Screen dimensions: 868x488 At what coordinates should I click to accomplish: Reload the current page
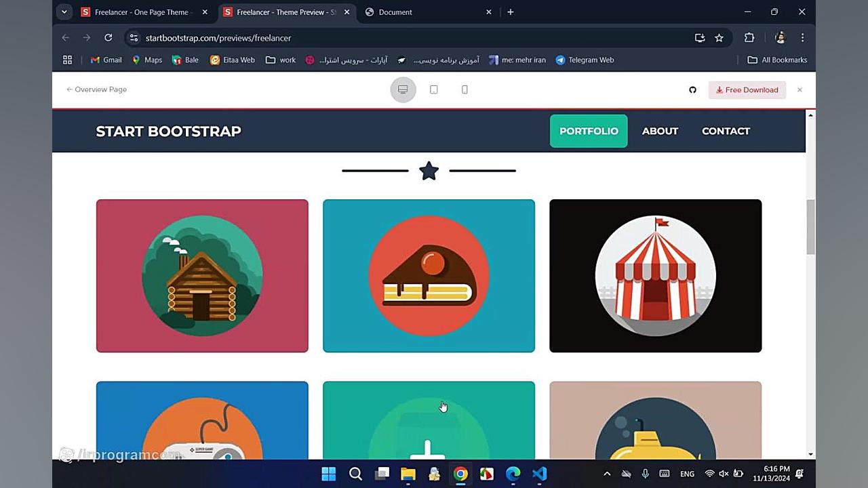click(108, 38)
